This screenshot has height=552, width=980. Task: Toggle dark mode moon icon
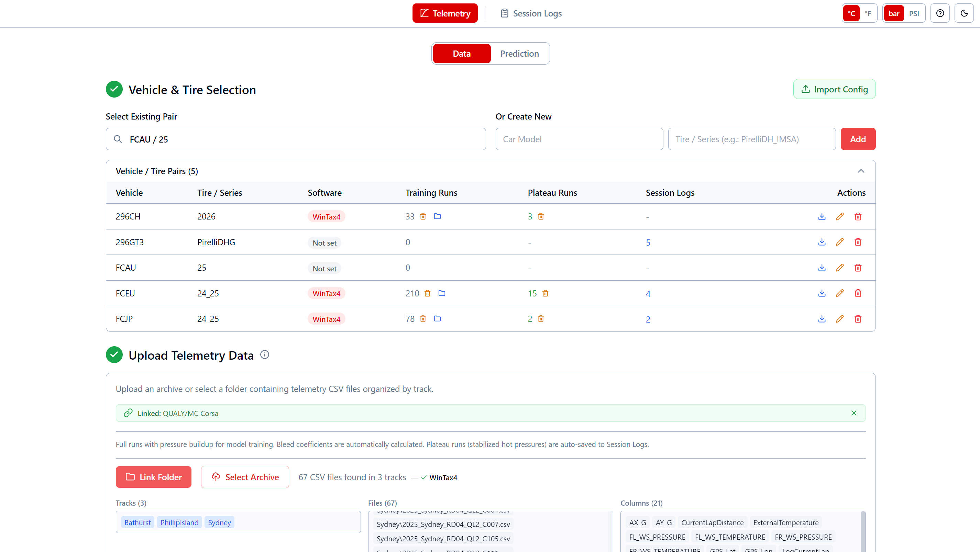click(964, 13)
